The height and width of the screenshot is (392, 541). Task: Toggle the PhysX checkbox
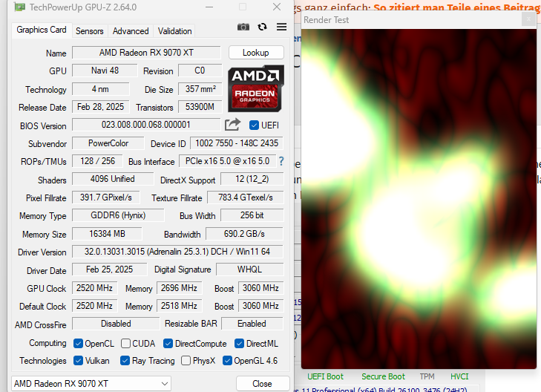pos(186,361)
